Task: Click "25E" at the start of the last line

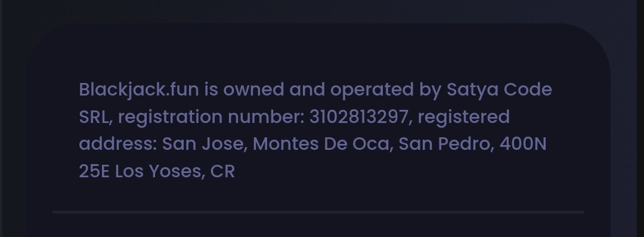Action: (94, 171)
